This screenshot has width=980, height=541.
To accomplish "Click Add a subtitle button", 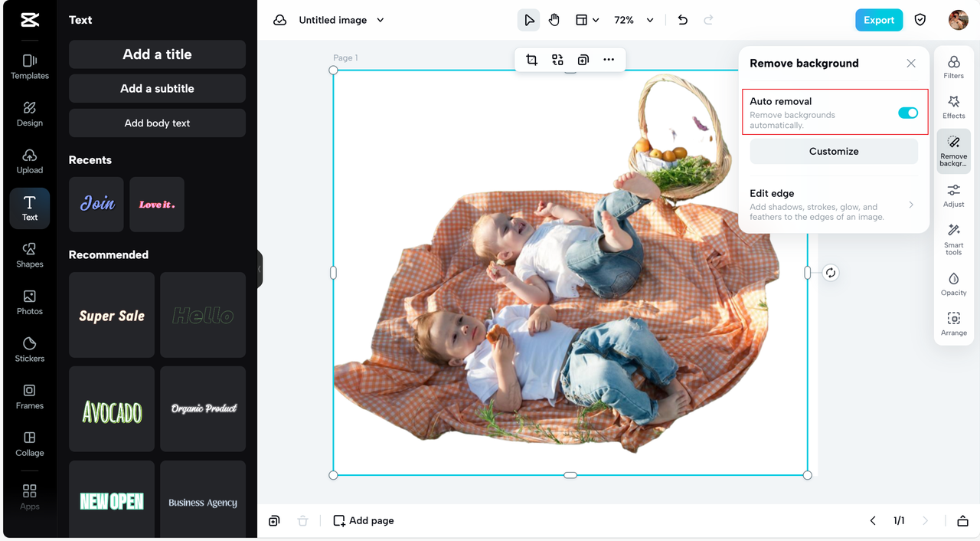I will tap(157, 89).
